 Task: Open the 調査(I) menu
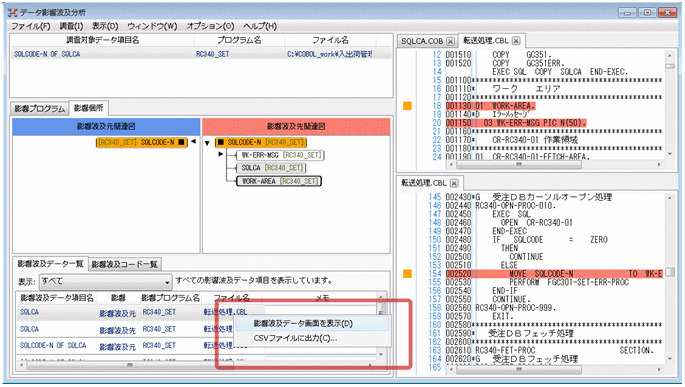pos(71,26)
